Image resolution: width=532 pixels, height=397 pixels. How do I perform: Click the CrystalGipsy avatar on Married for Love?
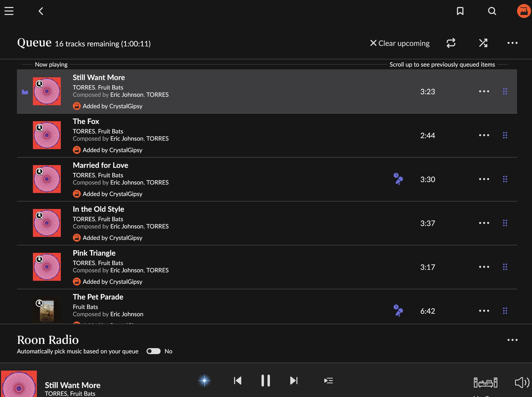(x=77, y=194)
